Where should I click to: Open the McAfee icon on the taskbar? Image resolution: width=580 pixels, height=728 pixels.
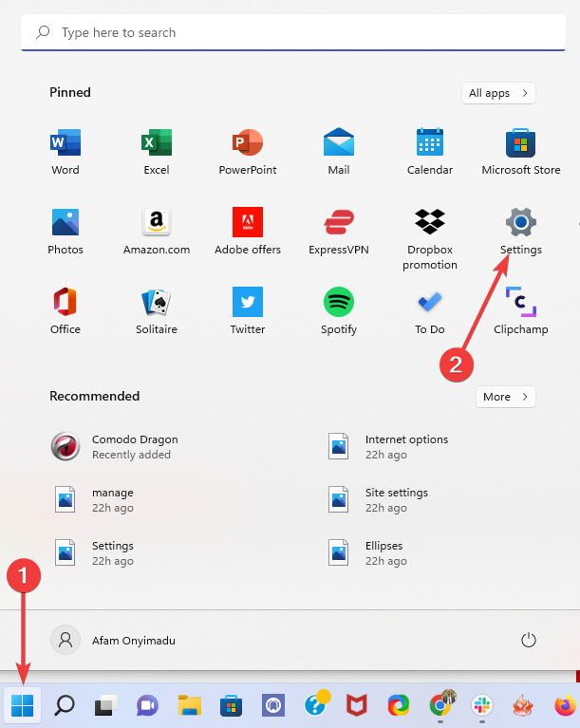click(x=357, y=706)
